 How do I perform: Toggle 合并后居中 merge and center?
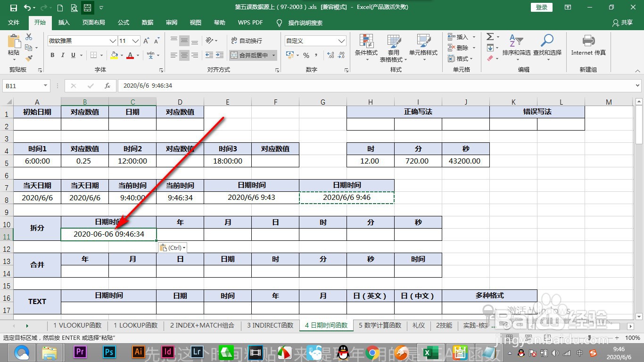point(249,55)
